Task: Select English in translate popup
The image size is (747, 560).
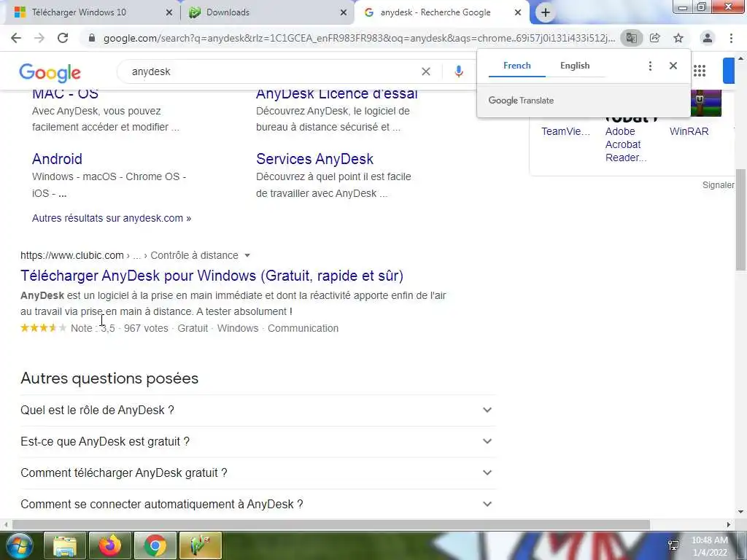Action: pos(575,66)
